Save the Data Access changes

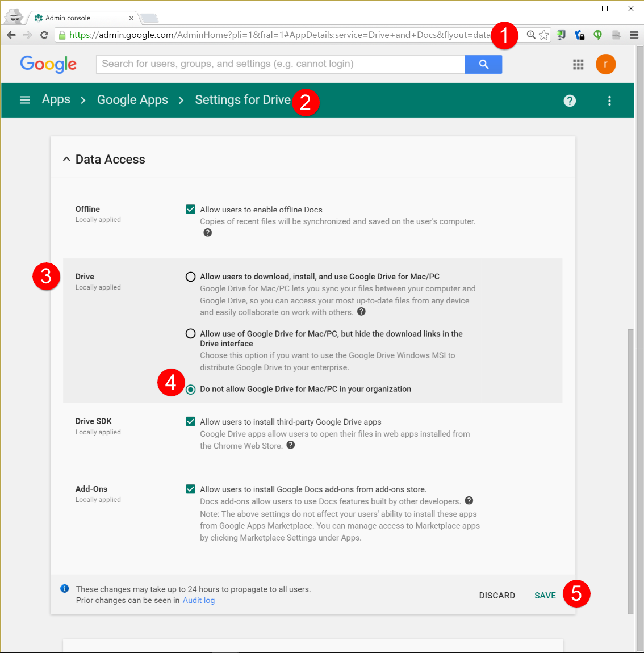(x=545, y=596)
